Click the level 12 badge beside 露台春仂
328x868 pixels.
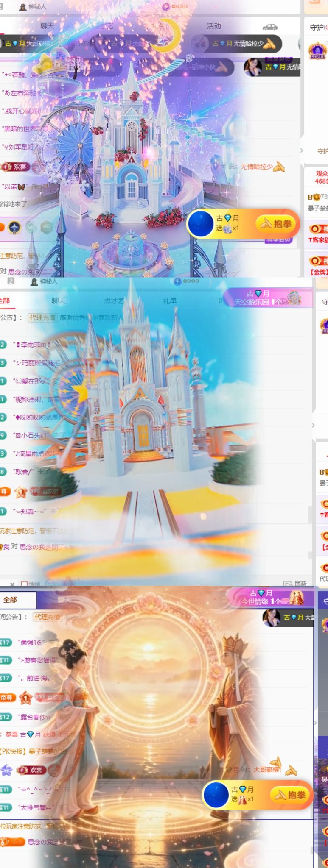pos(5,717)
